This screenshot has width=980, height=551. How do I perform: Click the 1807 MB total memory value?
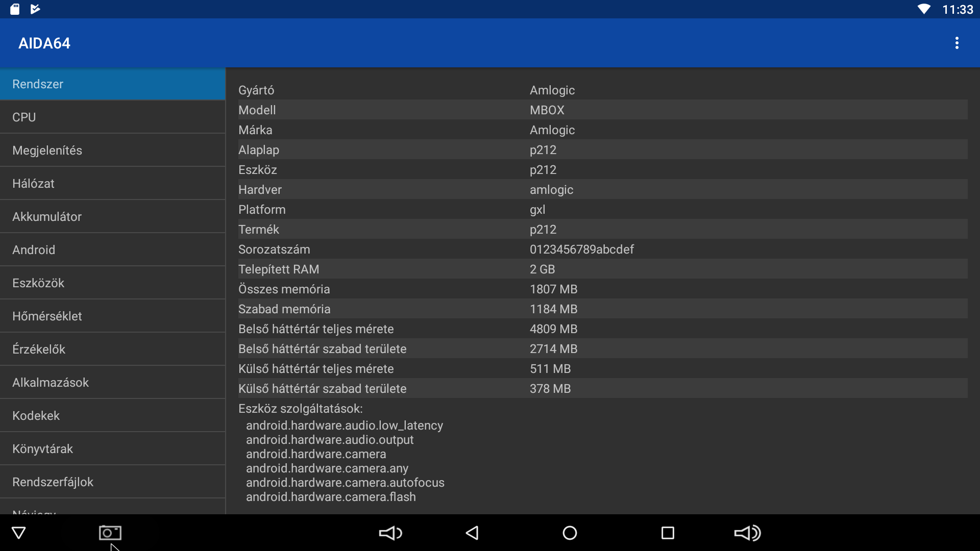[x=554, y=289]
